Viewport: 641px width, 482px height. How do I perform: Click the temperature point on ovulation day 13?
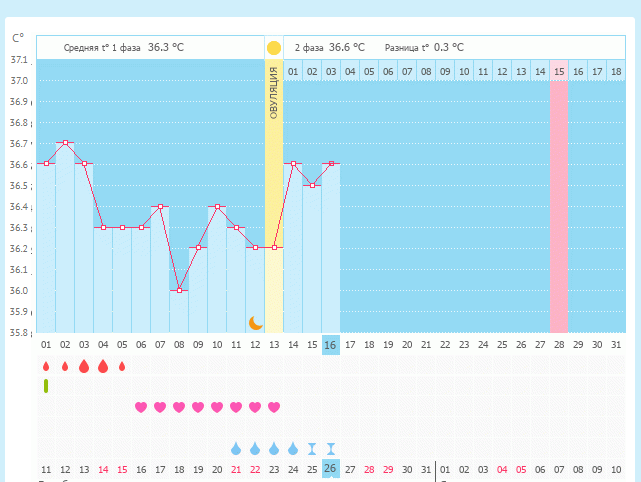[x=274, y=247]
